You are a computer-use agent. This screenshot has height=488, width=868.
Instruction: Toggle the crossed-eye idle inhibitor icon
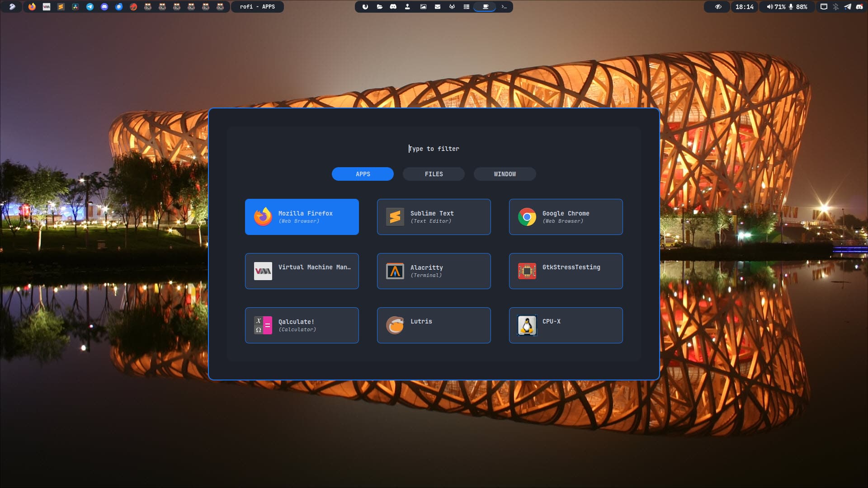click(718, 7)
